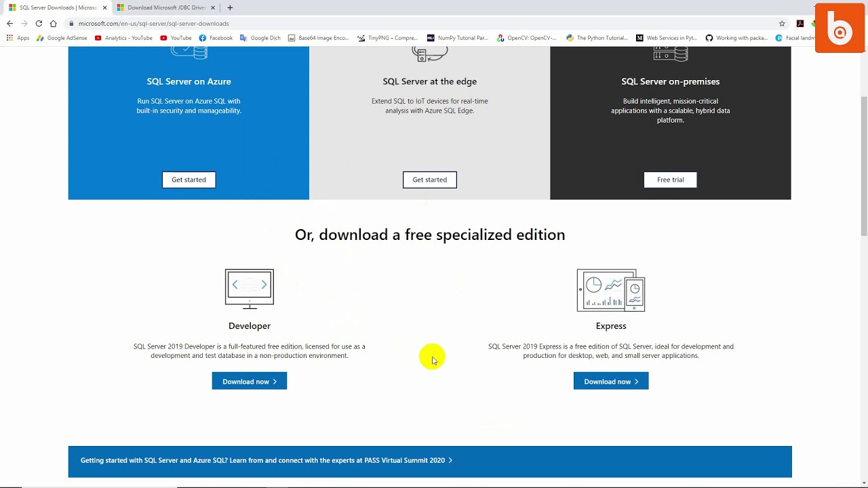Viewport: 868px width, 488px height.
Task: Open the Web Services in Python bookmark
Action: (x=667, y=38)
